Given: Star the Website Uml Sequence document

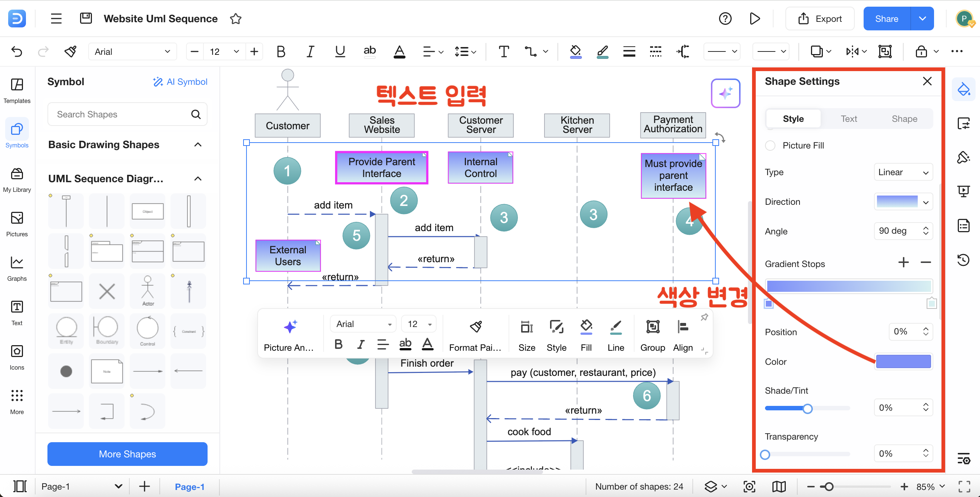Looking at the screenshot, I should (235, 19).
